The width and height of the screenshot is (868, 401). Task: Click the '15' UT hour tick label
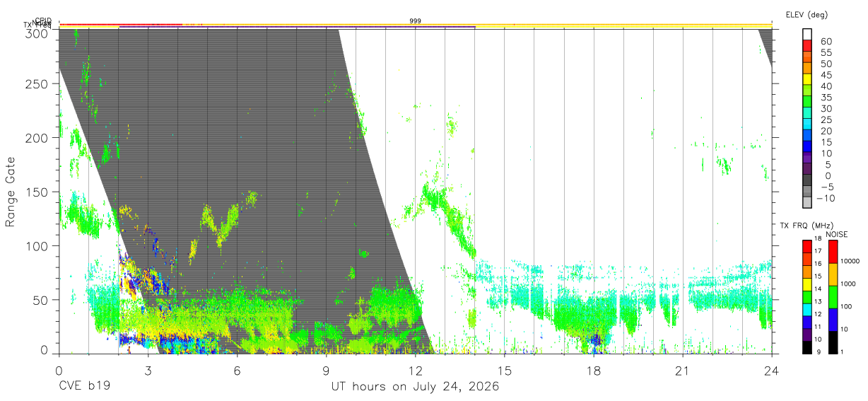point(504,371)
